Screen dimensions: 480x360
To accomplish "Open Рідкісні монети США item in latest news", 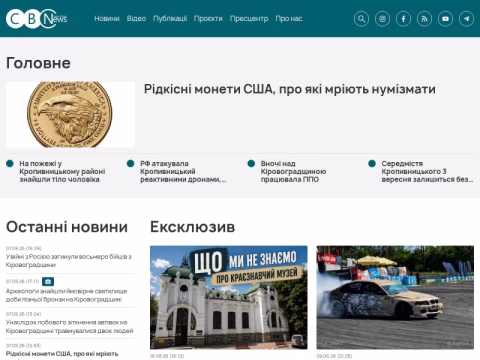I will [x=62, y=354].
